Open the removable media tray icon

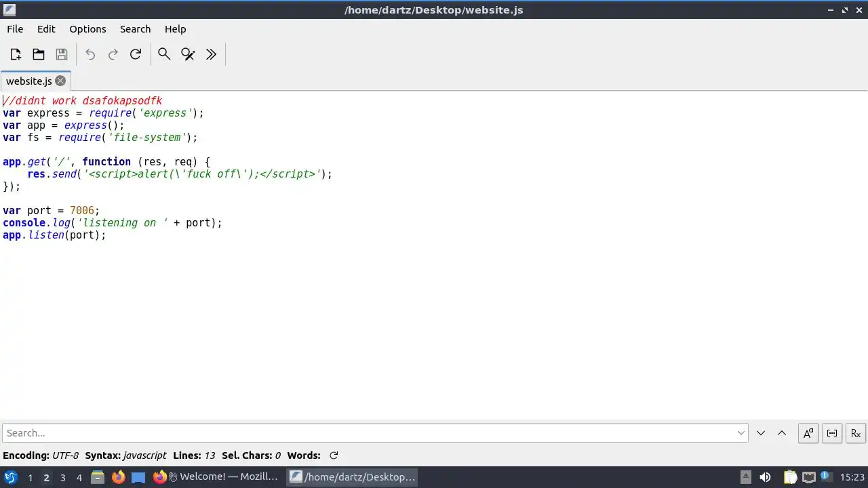[x=745, y=477]
